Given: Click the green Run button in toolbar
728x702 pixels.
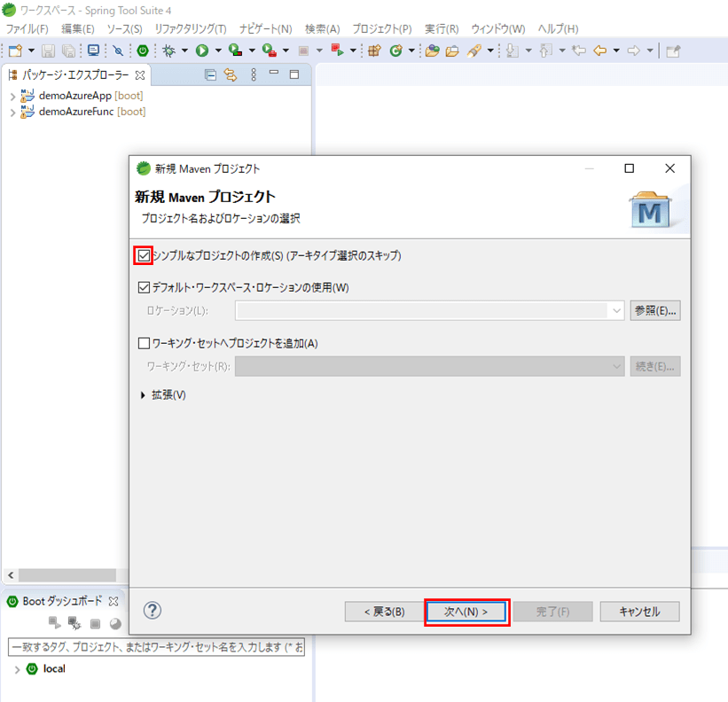Looking at the screenshot, I should pos(202,51).
